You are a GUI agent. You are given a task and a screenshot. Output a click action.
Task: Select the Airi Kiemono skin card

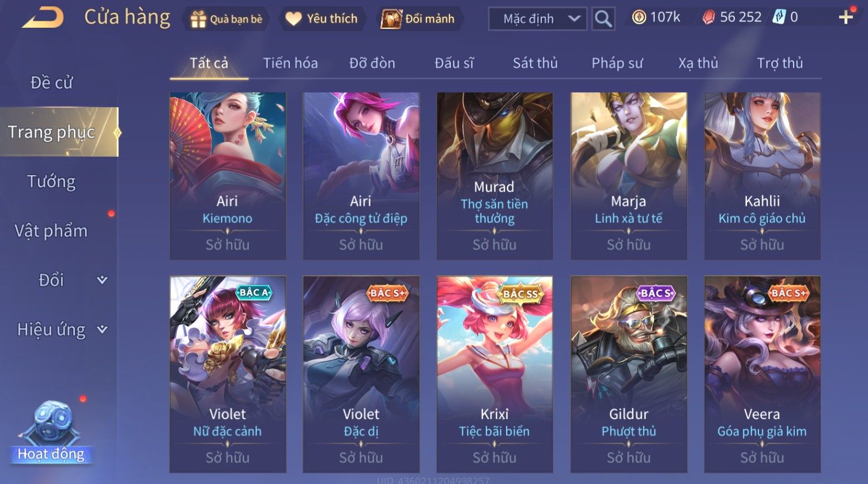point(228,176)
